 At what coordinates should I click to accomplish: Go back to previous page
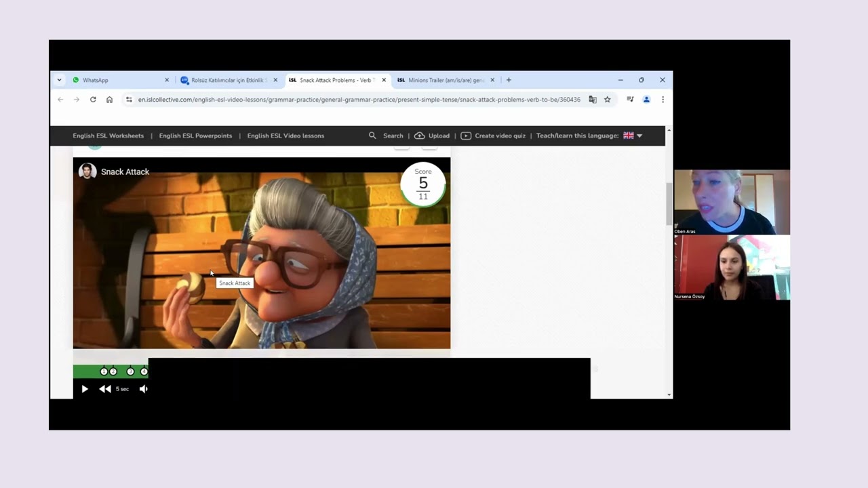60,100
